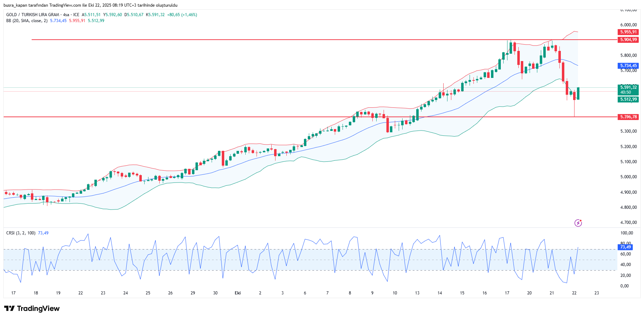Viewport: 644px width, 319px height.
Task: Click the green 5.512,99 lower band price label
Action: click(x=628, y=99)
